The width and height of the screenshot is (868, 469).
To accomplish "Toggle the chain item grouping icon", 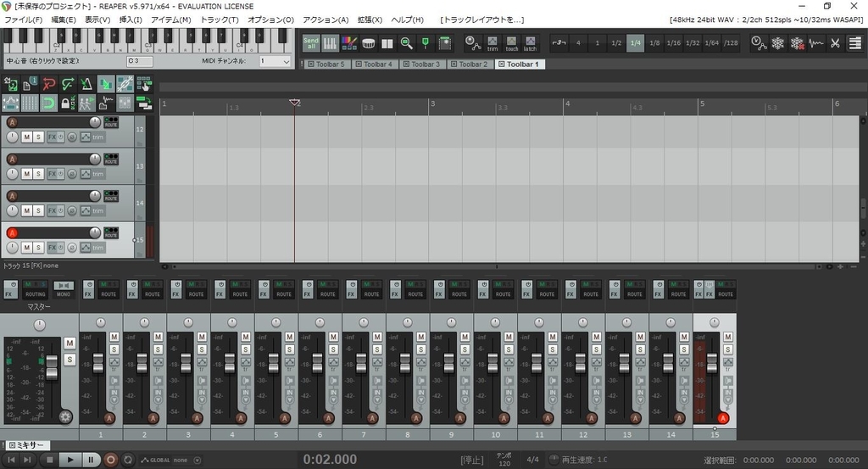I will [125, 84].
